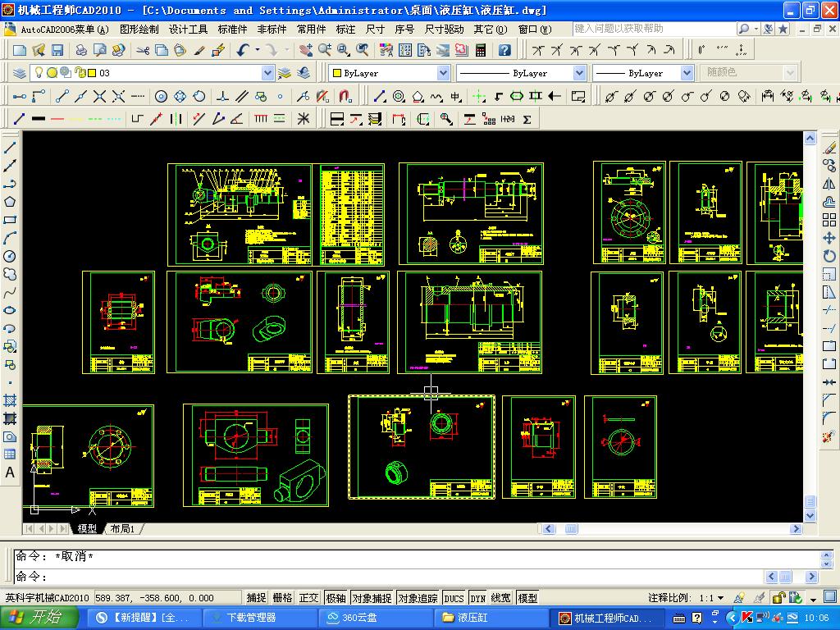Toggle 对象捕捉 object snap
Screen dimensions: 840x630
pyautogui.click(x=372, y=597)
